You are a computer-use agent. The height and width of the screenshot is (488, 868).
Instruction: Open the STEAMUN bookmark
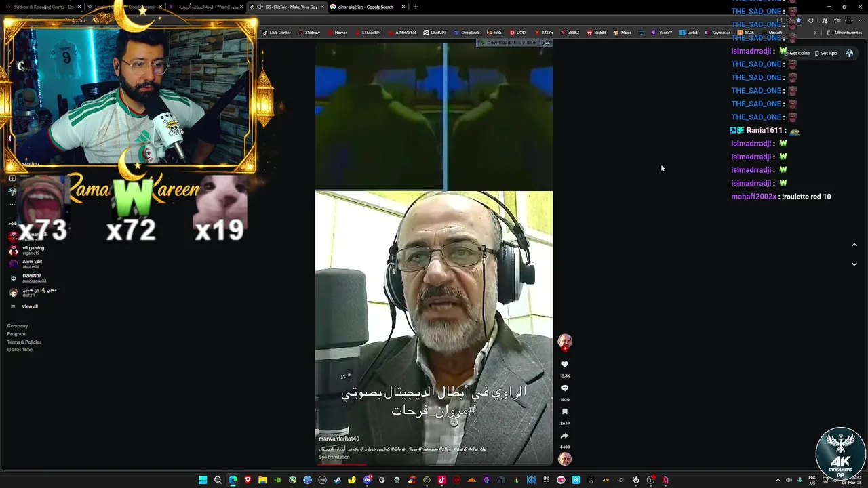point(368,33)
